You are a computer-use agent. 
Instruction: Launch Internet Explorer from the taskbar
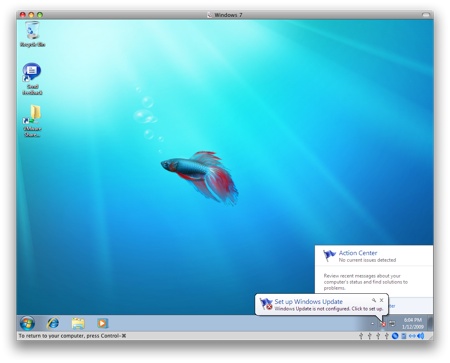point(53,323)
